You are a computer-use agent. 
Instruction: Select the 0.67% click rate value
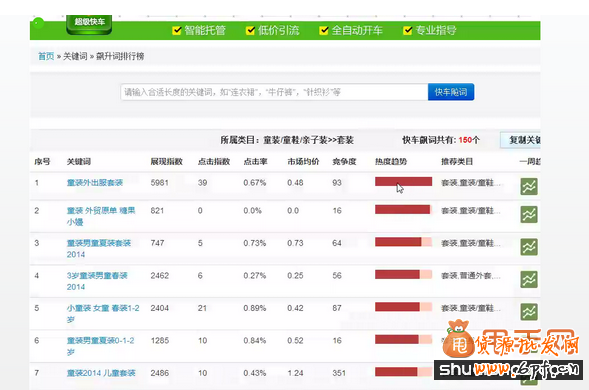[x=255, y=183]
